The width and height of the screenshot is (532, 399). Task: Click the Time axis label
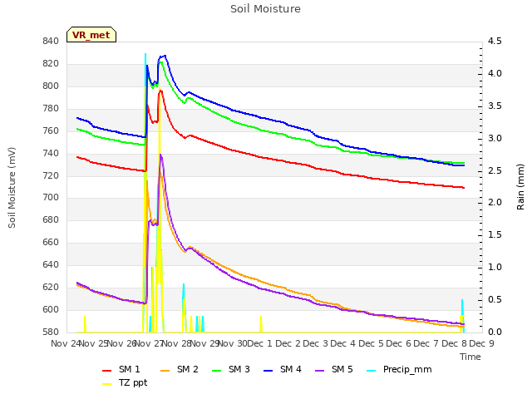pos(470,357)
